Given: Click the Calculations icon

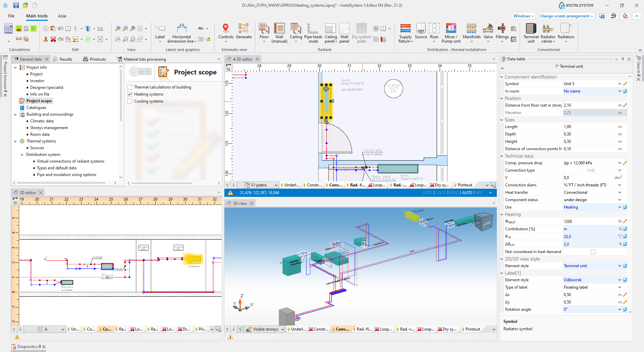Looking at the screenshot, I should click(8, 29).
